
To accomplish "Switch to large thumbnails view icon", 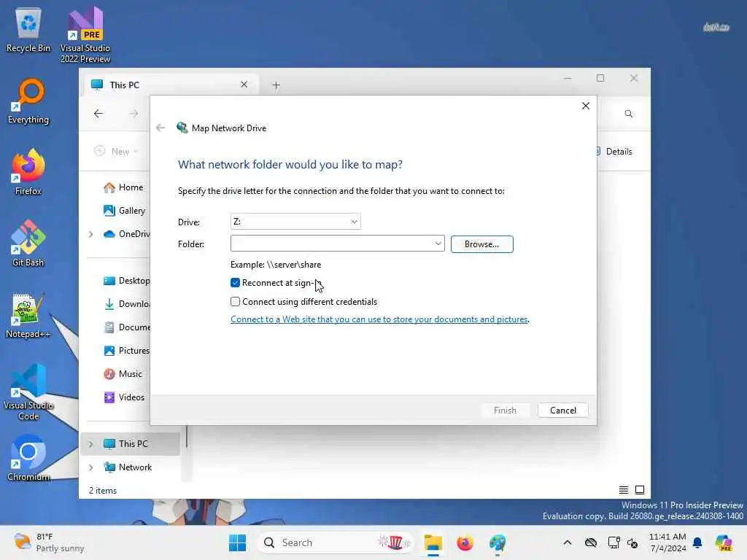I will click(x=640, y=490).
